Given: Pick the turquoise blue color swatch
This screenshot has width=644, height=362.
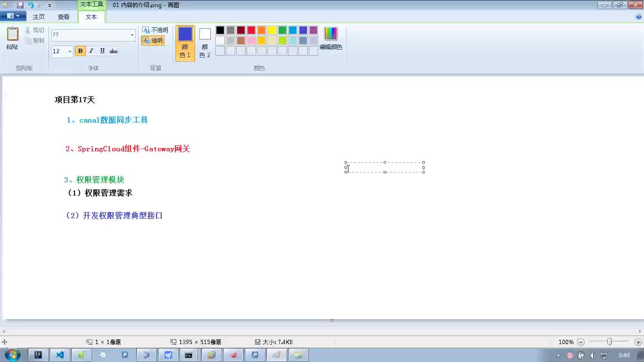Looking at the screenshot, I should click(293, 30).
